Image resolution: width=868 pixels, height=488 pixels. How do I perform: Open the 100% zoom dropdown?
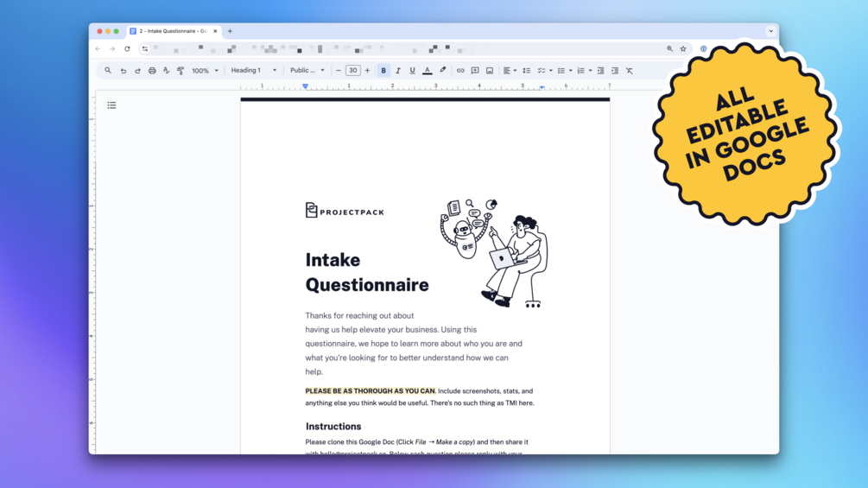click(x=205, y=71)
